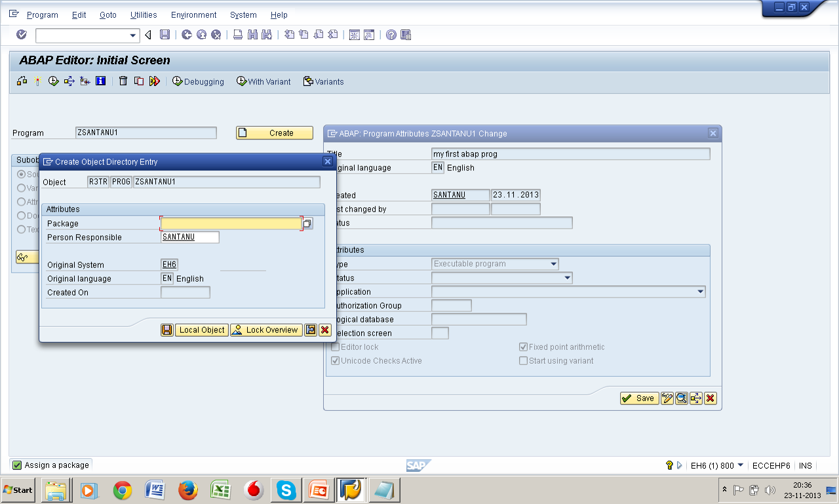Click the blue Information icon in application toolbar

point(100,81)
